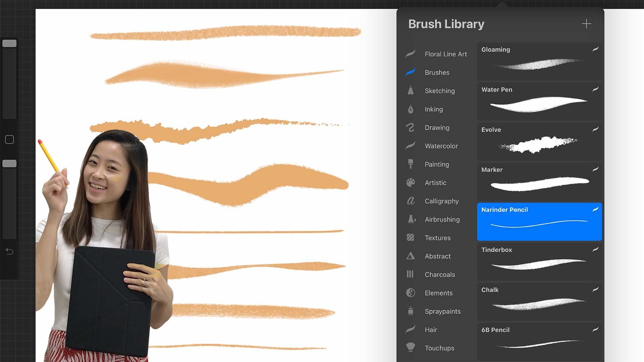Choose the Water Pen brush

click(x=539, y=102)
